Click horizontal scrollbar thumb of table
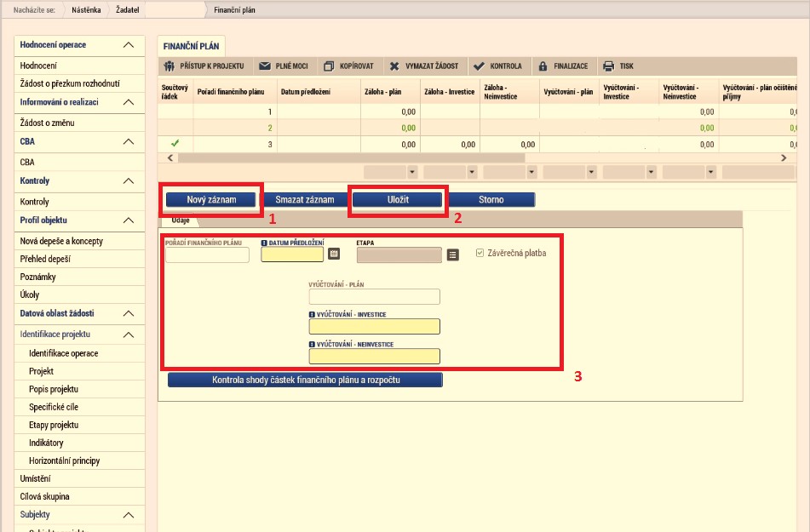Viewport: 810px width, 532px height. tap(351, 158)
